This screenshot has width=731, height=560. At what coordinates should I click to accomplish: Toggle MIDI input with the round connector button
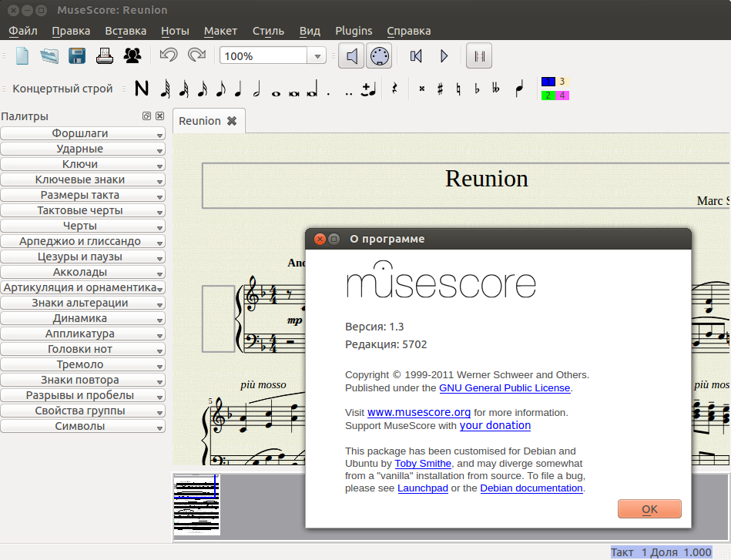coord(379,56)
